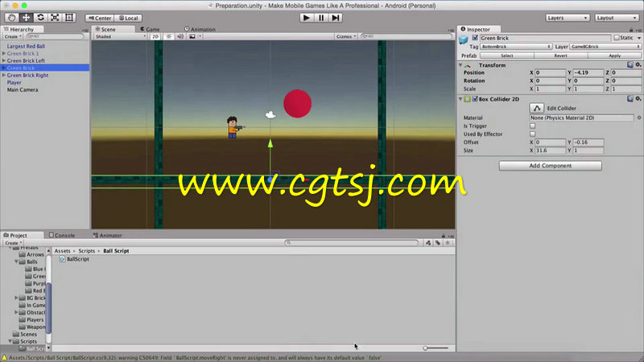Collapse the Box Collider 2D component
Screen dimensions: 644x362
coord(460,99)
